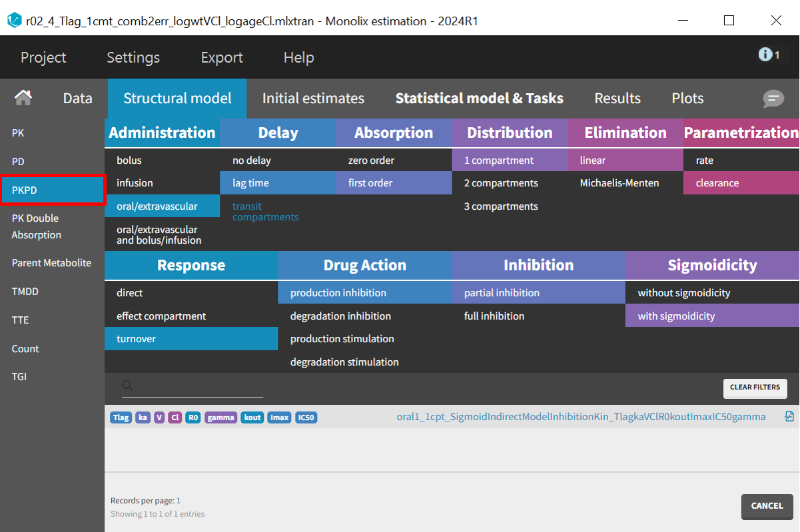Choose Michaelis-Menten elimination filter
800x532 pixels.
tap(619, 183)
